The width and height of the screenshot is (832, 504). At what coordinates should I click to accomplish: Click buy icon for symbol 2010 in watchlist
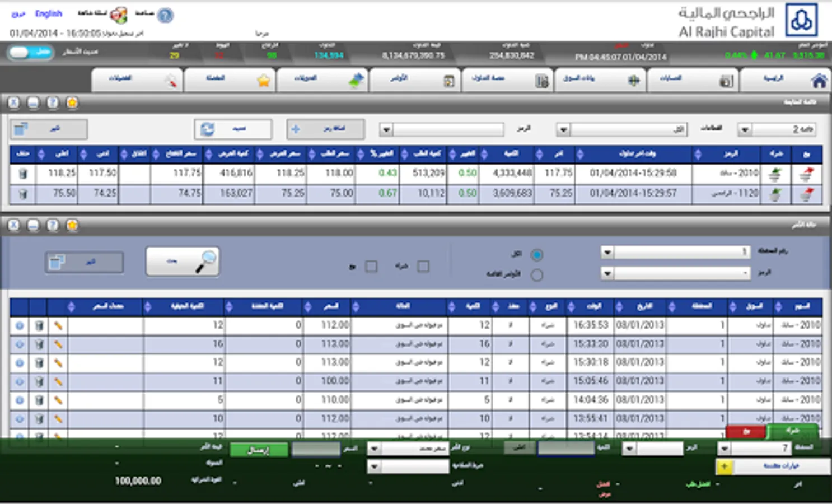click(775, 174)
